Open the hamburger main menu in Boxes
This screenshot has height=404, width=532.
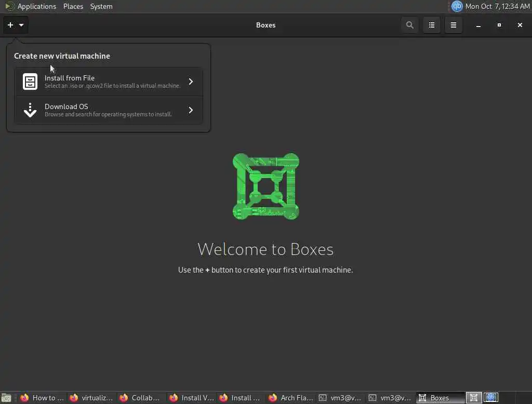pyautogui.click(x=453, y=25)
